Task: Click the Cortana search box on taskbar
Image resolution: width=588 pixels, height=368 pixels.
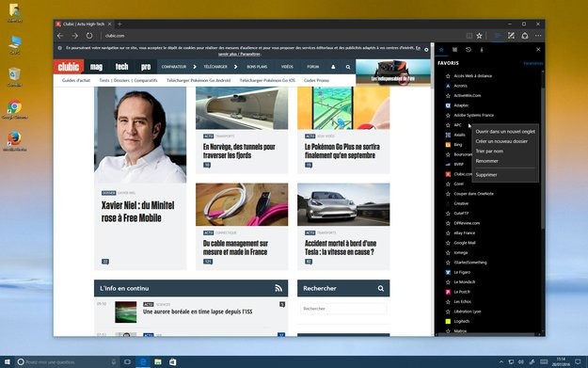Action: click(67, 362)
